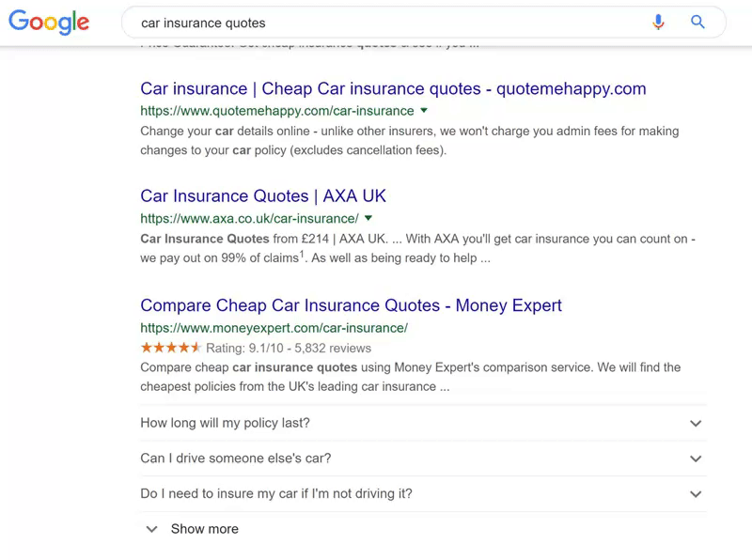Open Car Insurance Quotes AXA UK result

coord(263,196)
